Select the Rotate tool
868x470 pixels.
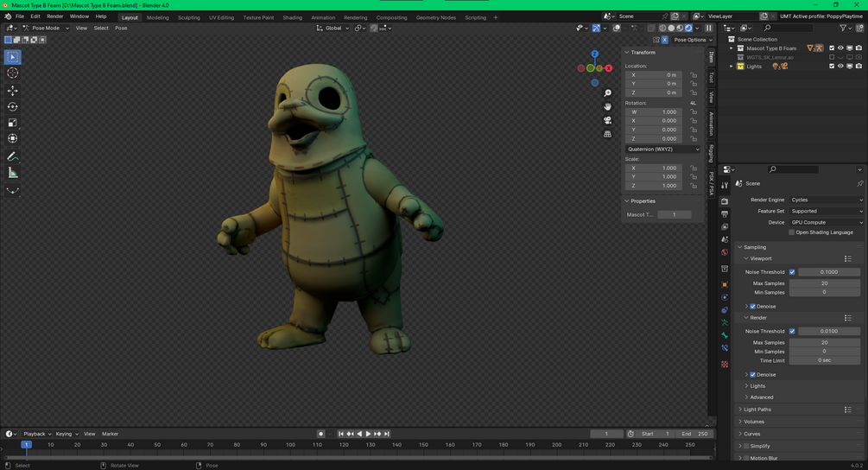tap(12, 107)
